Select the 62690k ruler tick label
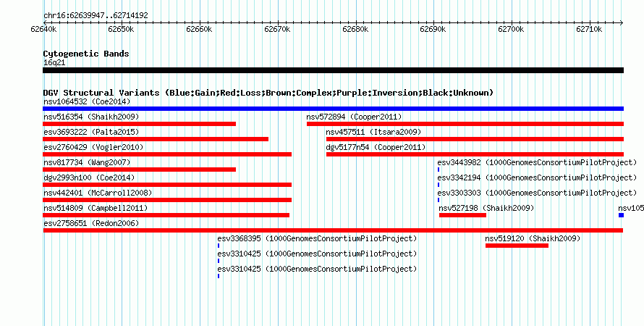Screen dimensions: 644x326 pos(433,29)
